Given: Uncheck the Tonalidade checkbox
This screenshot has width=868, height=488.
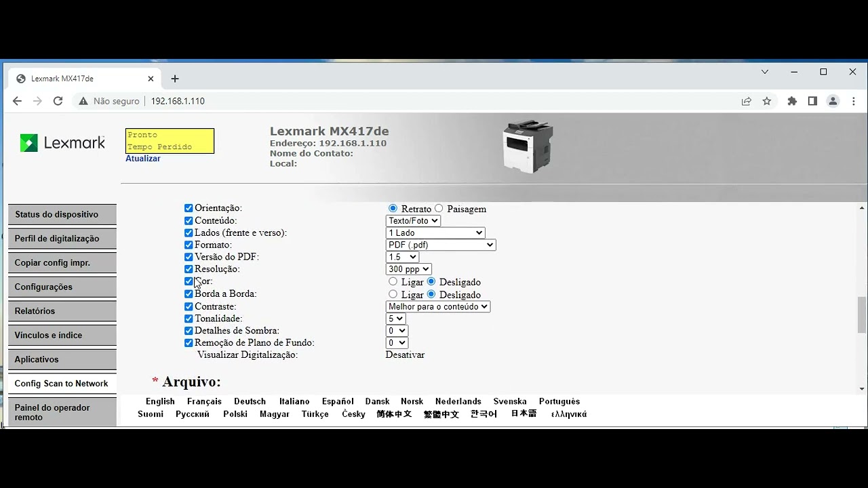Looking at the screenshot, I should tap(189, 319).
